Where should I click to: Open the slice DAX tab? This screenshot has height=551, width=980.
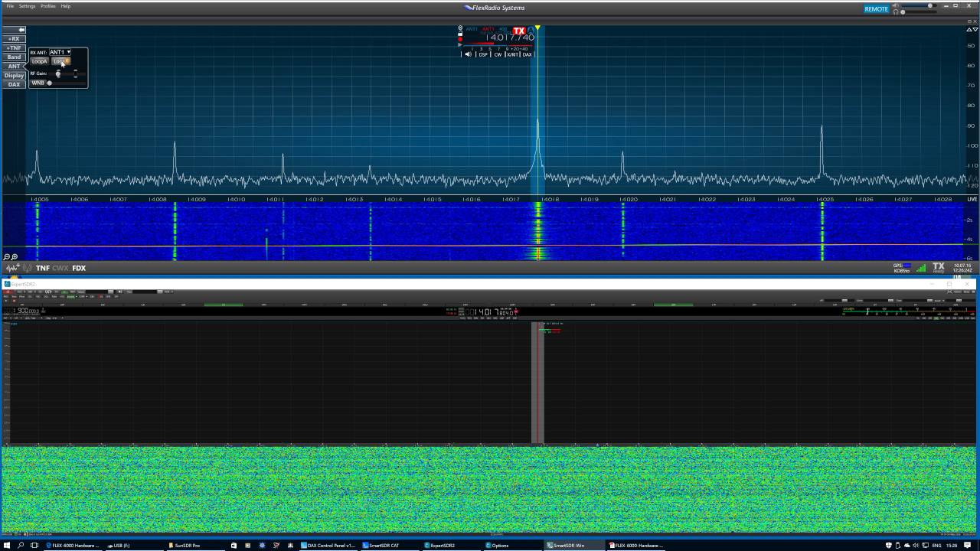pos(527,54)
